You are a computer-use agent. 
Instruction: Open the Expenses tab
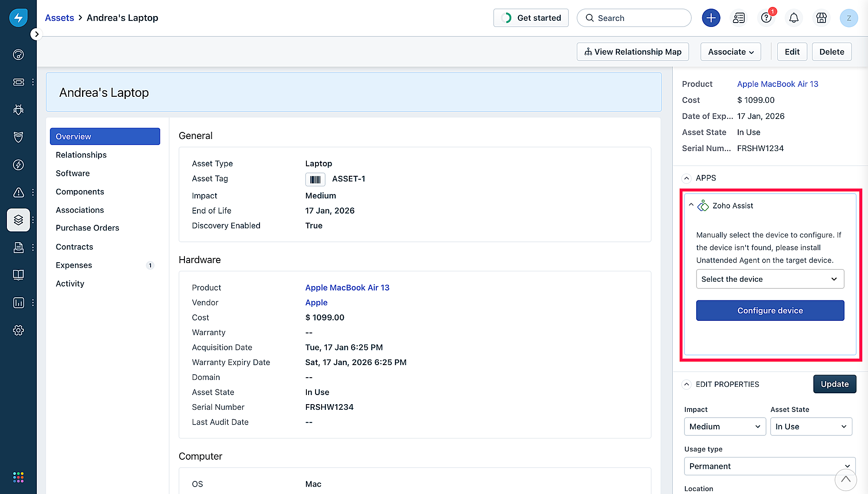tap(74, 265)
